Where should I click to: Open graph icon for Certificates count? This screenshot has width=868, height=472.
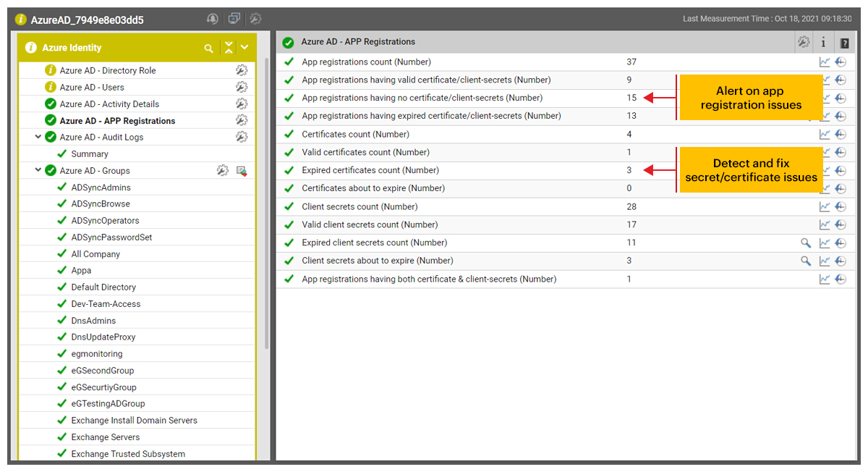tap(825, 134)
